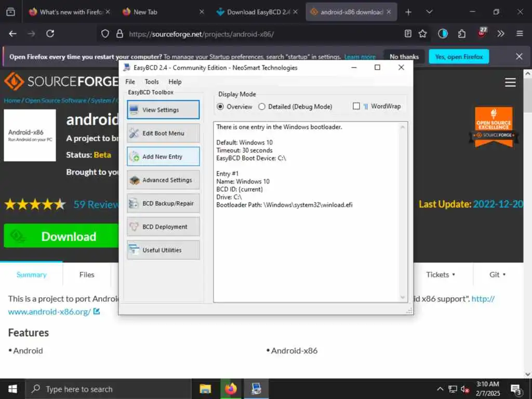The image size is (532, 399).
Task: Open the Edit Boot Menu section
Action: pyautogui.click(x=163, y=133)
